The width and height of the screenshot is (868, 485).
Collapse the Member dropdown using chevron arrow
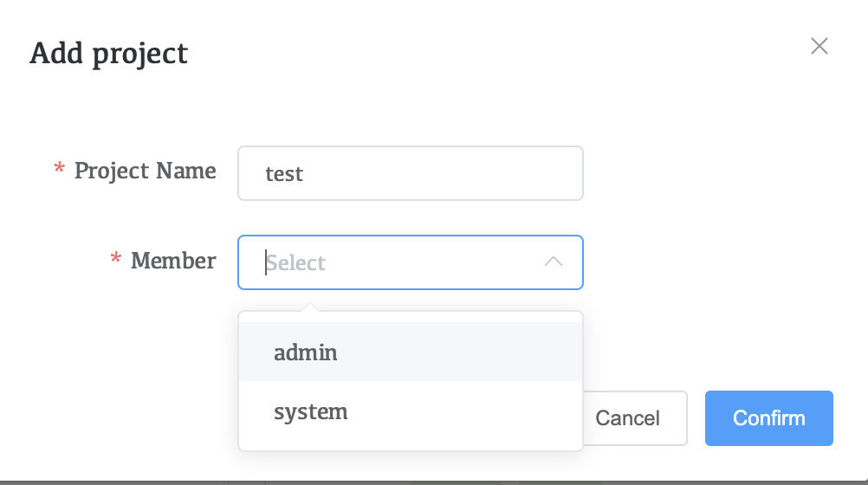[554, 262]
